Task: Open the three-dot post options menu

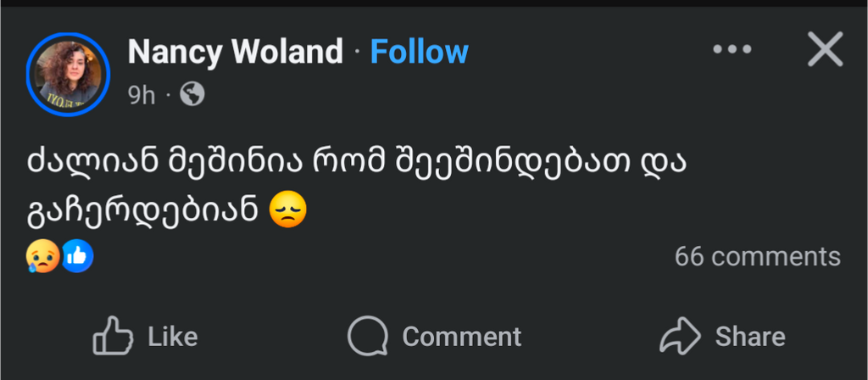Action: (x=732, y=51)
